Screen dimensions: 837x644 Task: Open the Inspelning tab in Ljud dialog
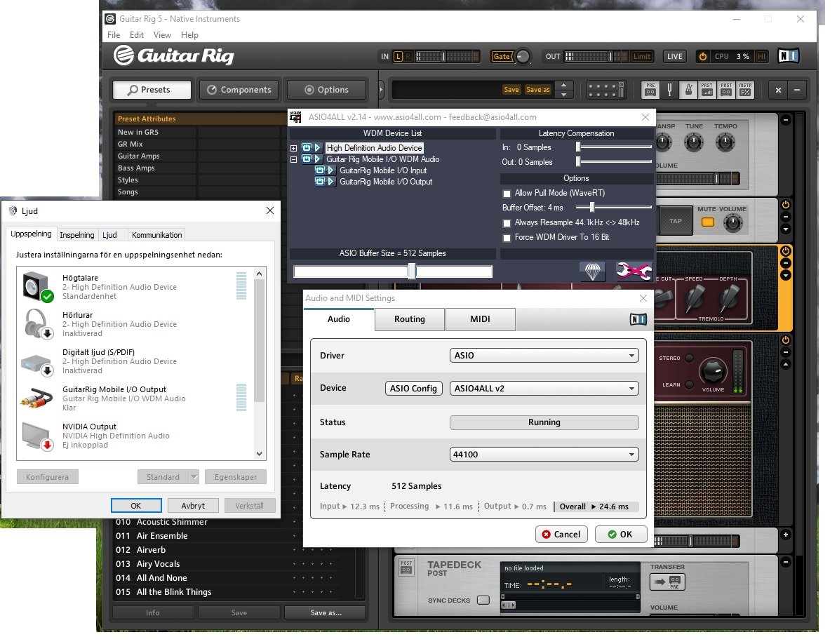(77, 235)
